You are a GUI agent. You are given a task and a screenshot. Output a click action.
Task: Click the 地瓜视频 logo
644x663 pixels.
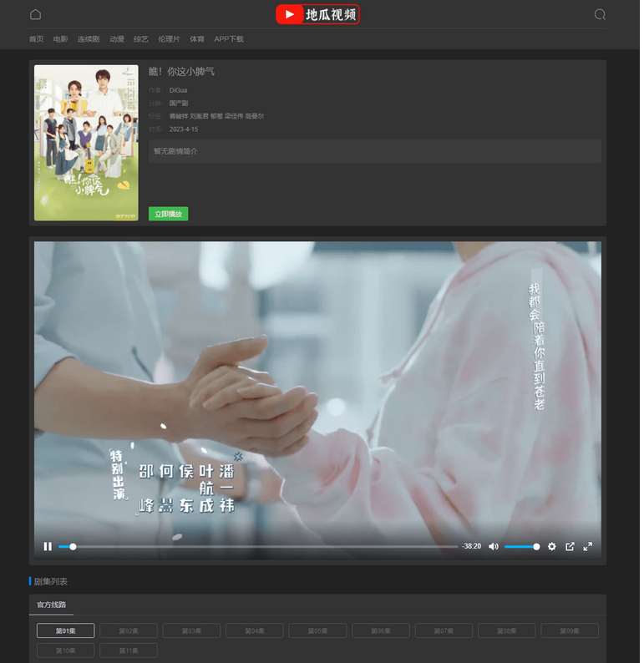tap(317, 14)
